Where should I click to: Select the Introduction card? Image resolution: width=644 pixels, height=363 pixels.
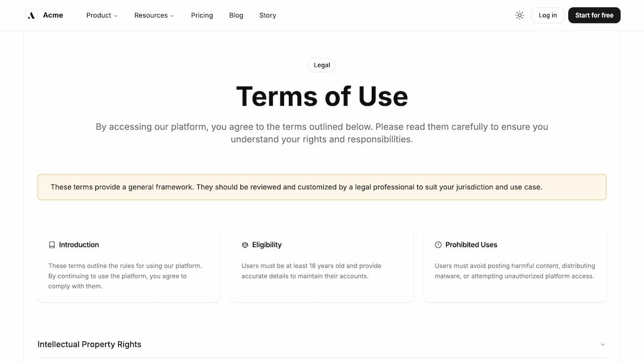tap(128, 265)
